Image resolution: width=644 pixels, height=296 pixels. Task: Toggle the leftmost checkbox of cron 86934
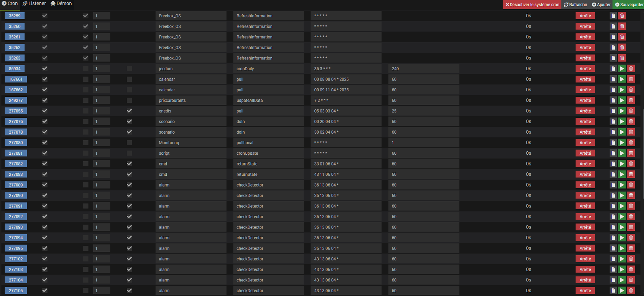tap(45, 69)
